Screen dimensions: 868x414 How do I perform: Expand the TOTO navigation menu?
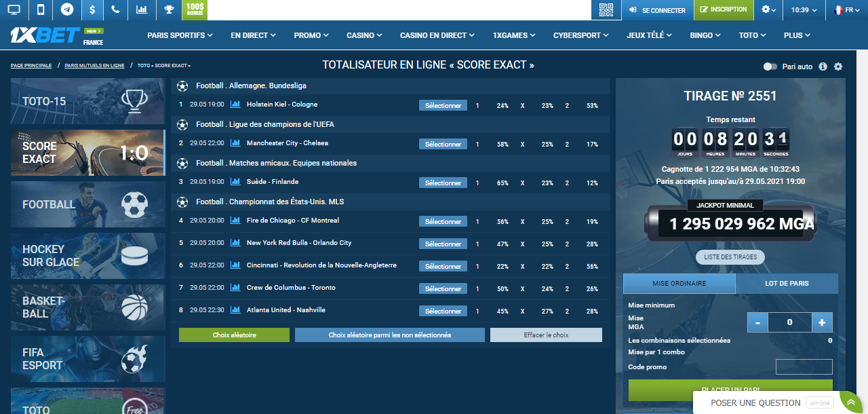tap(753, 35)
